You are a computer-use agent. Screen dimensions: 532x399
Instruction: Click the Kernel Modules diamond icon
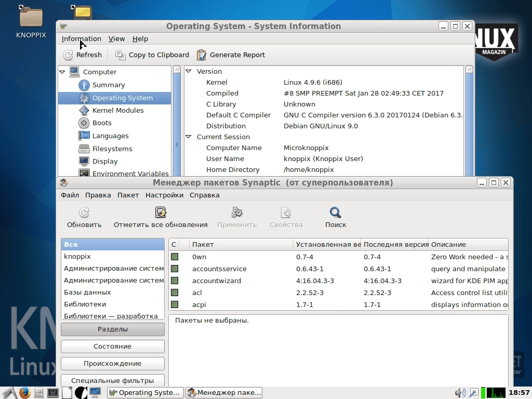pos(84,110)
